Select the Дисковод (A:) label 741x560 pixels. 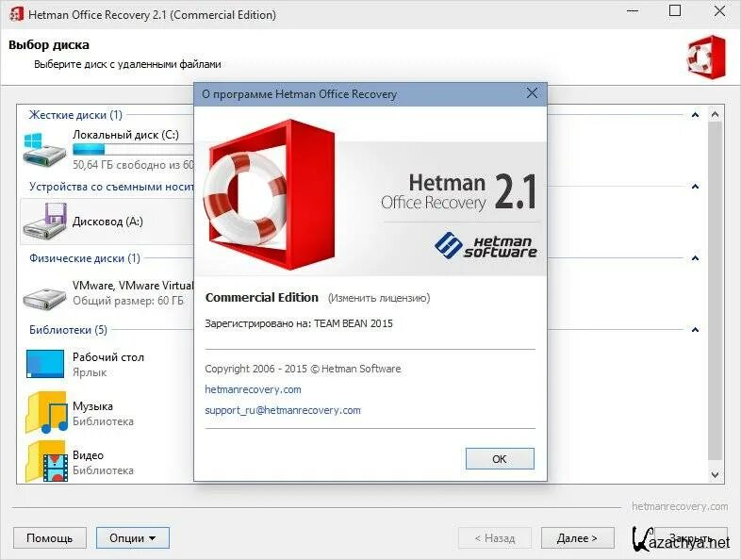pyautogui.click(x=107, y=222)
